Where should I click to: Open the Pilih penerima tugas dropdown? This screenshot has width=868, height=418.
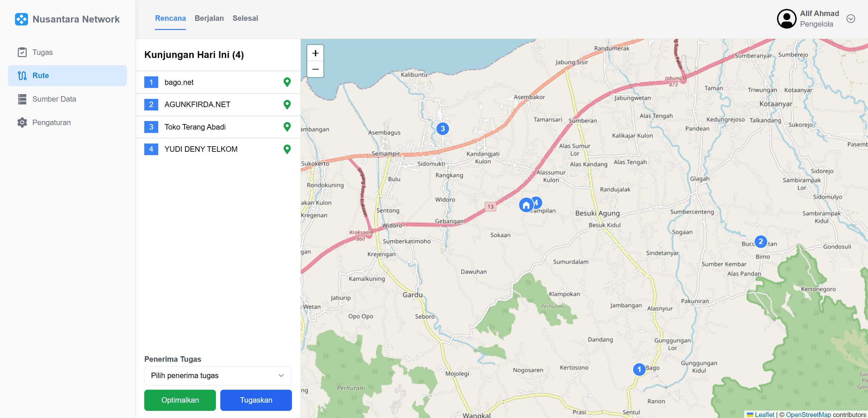(218, 375)
